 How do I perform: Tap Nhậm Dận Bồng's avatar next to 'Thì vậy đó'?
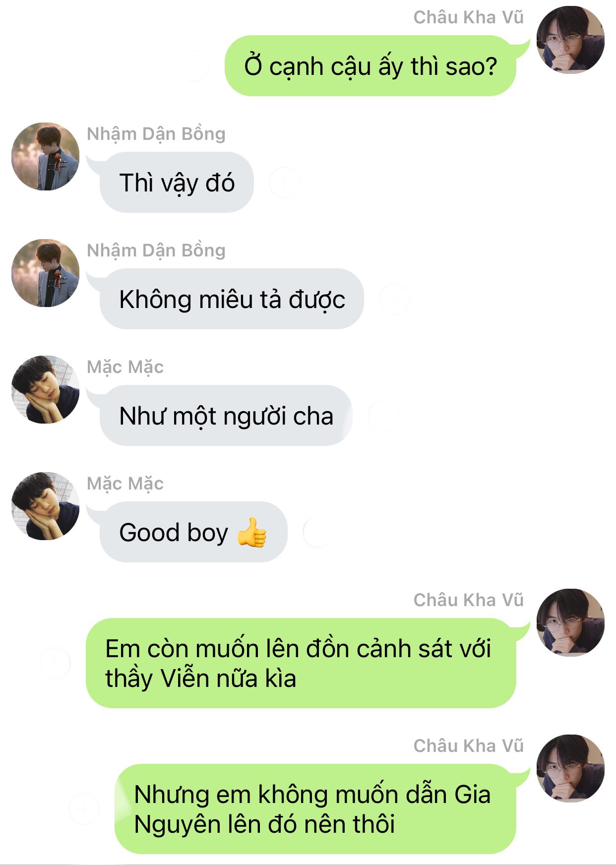click(45, 156)
